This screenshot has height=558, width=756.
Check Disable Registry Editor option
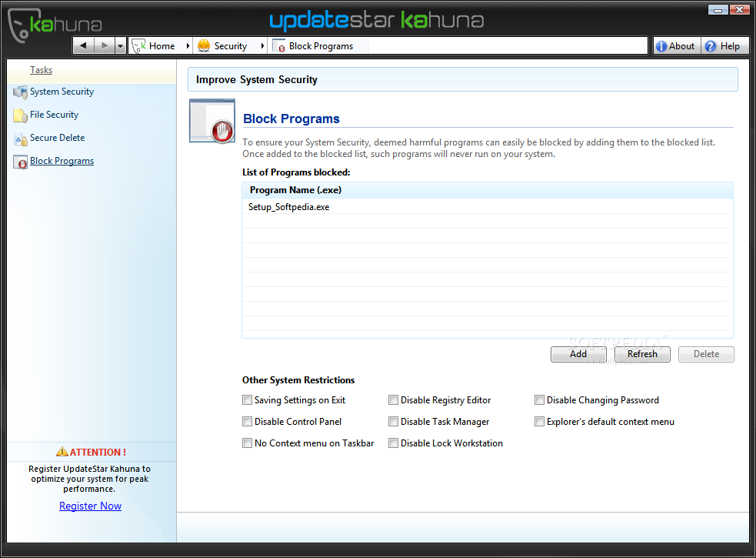coord(394,399)
